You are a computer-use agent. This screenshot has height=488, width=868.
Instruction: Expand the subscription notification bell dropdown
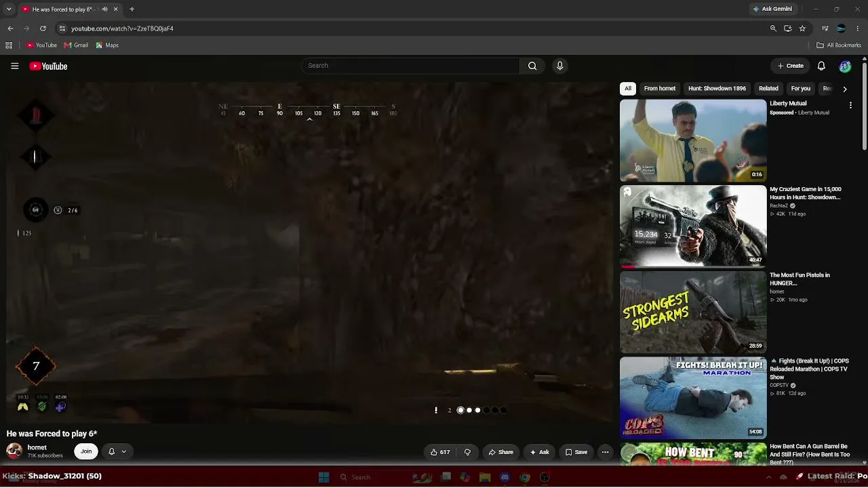point(117,451)
